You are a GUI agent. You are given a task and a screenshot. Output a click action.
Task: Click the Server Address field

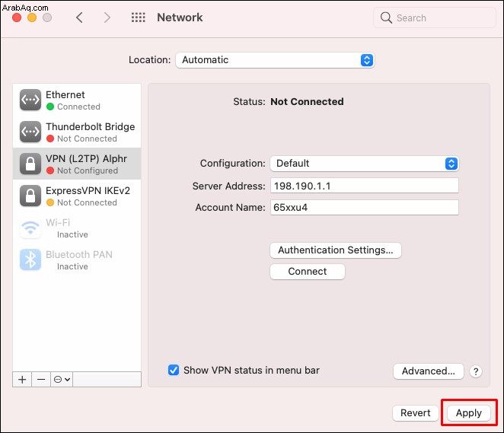(365, 186)
